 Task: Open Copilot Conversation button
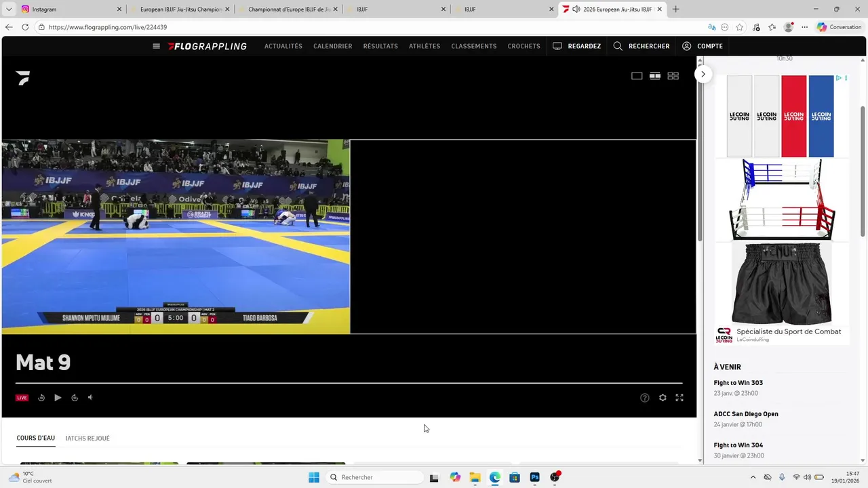(x=839, y=27)
